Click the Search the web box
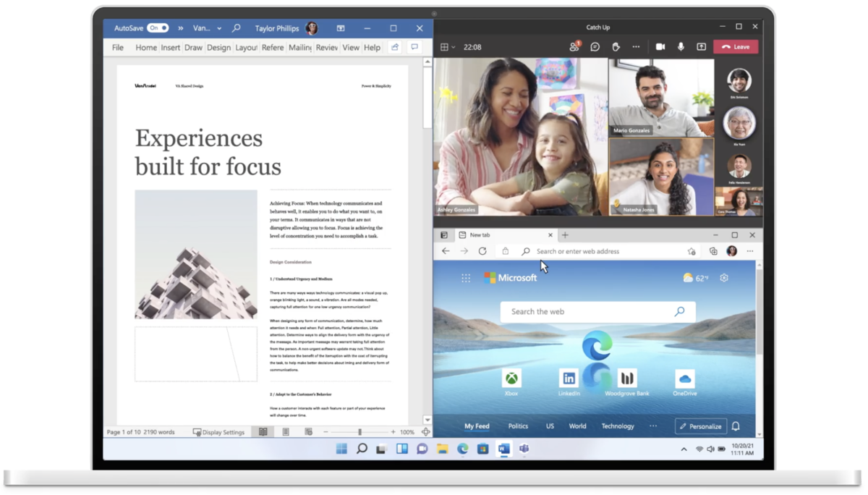Screen dimensions: 868x495 (x=598, y=312)
